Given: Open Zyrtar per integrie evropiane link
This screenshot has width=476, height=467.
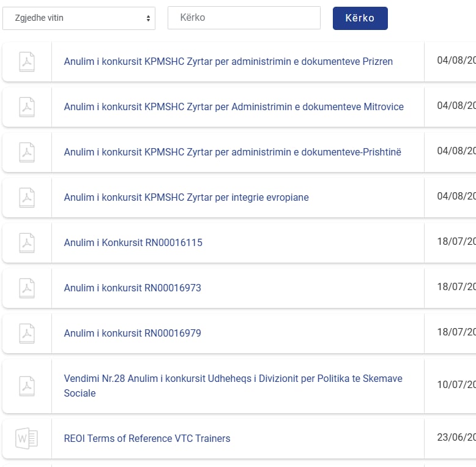Looking at the screenshot, I should pyautogui.click(x=186, y=198).
